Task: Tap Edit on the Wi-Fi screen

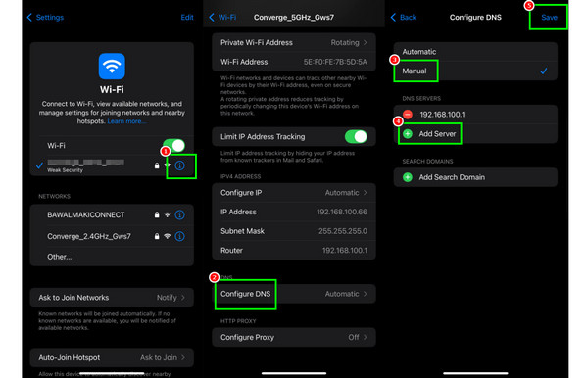Action: click(187, 18)
